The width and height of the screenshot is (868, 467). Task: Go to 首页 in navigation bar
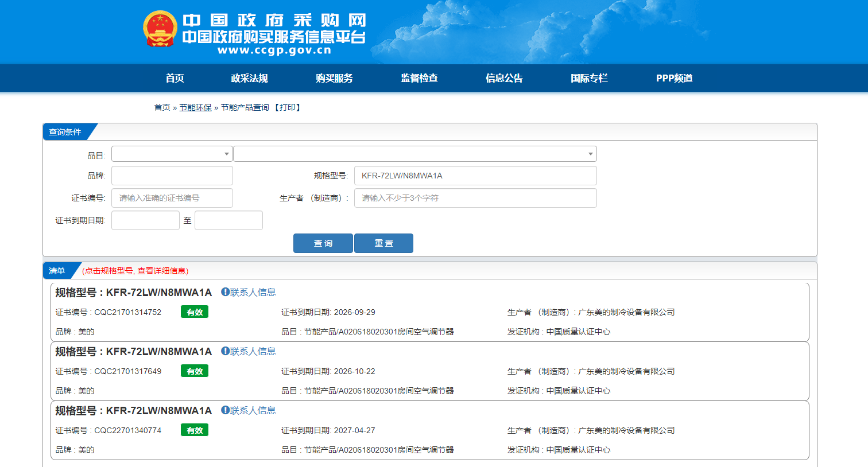175,78
